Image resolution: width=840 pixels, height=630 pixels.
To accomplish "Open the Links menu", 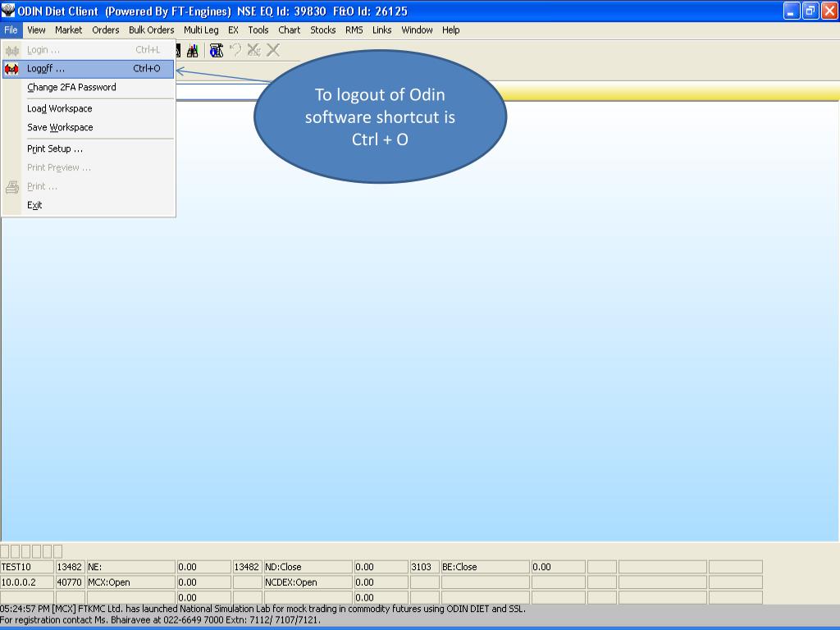I will click(x=382, y=30).
